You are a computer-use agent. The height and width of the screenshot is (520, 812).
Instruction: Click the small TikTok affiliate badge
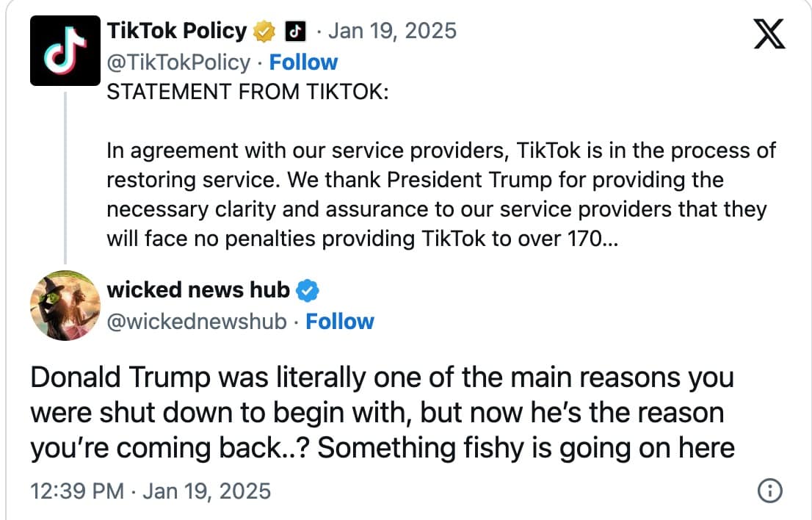(x=294, y=31)
